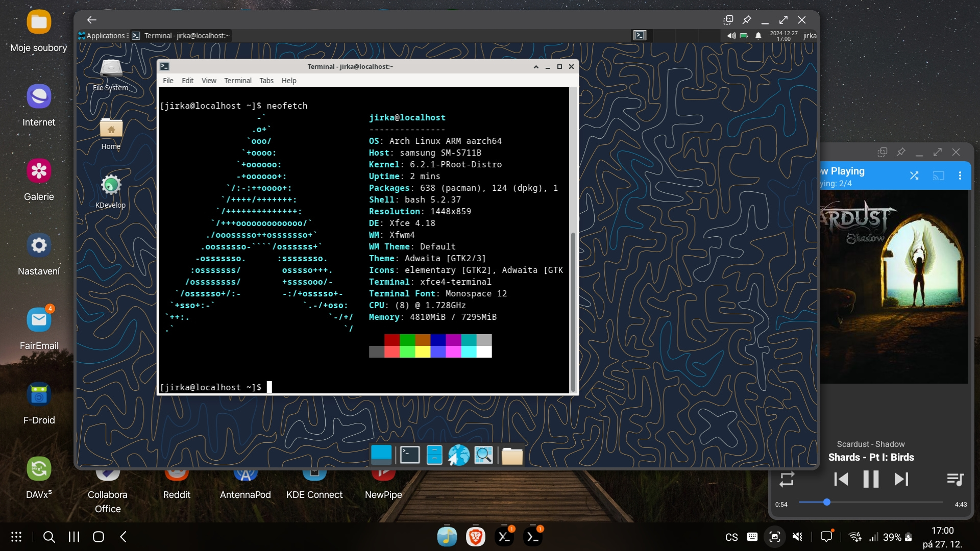Switch the CS keyboard language
Image resolution: width=980 pixels, height=551 pixels.
[731, 537]
